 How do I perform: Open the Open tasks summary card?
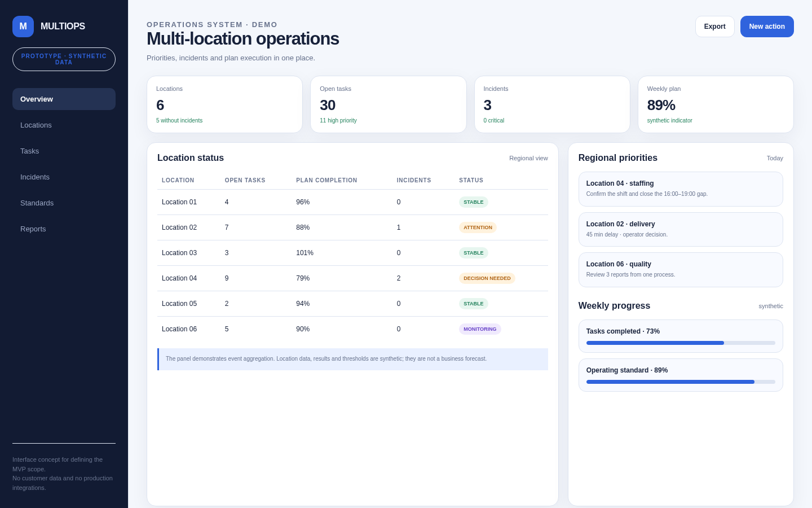[389, 104]
